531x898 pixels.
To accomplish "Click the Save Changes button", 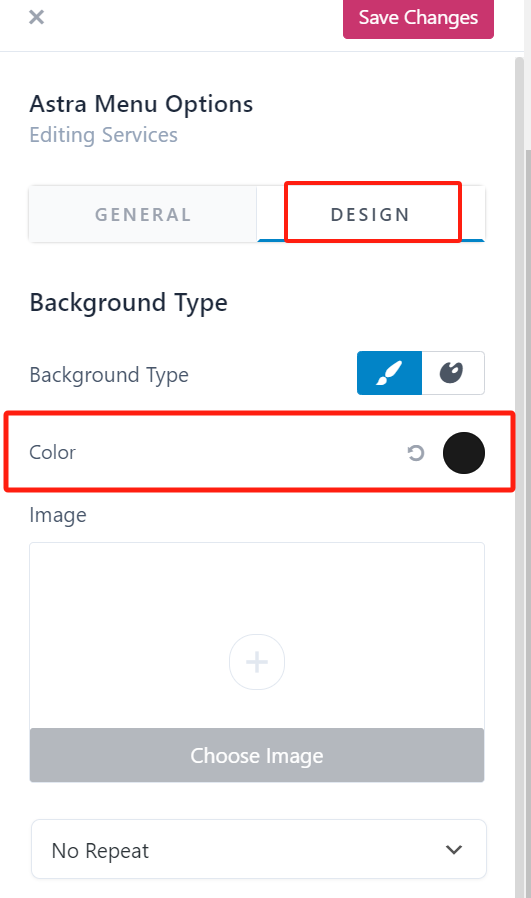I will coord(418,18).
